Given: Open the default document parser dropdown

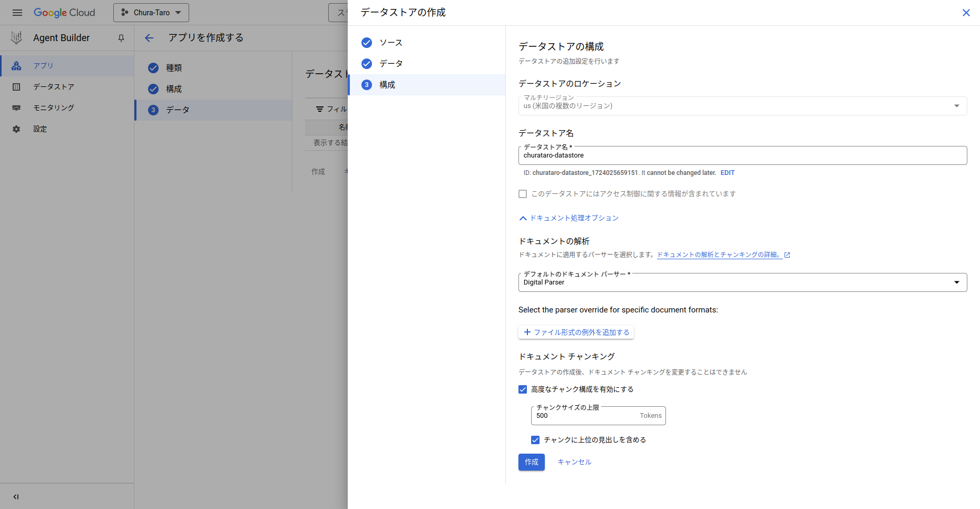Looking at the screenshot, I should (742, 282).
